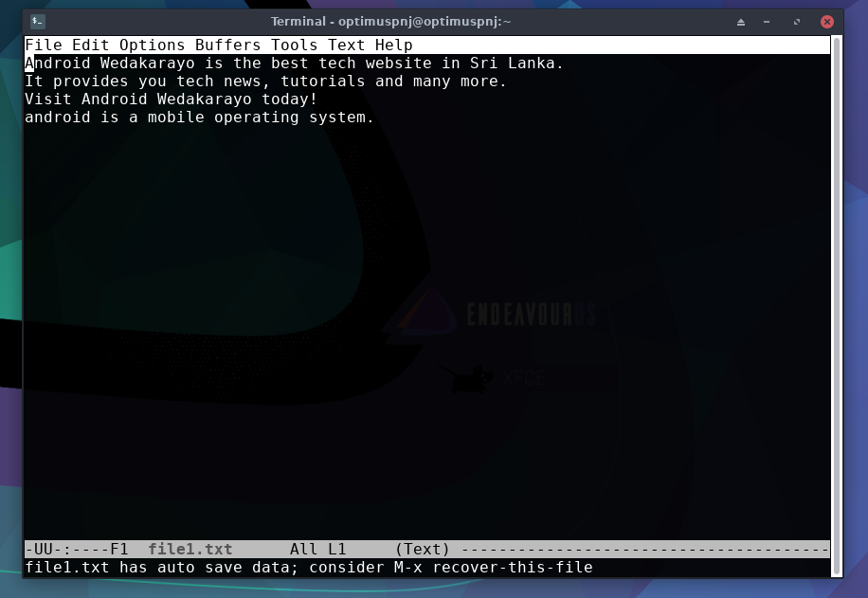Click the terminal icon in title bar
The width and height of the screenshot is (868, 598).
pyautogui.click(x=38, y=22)
